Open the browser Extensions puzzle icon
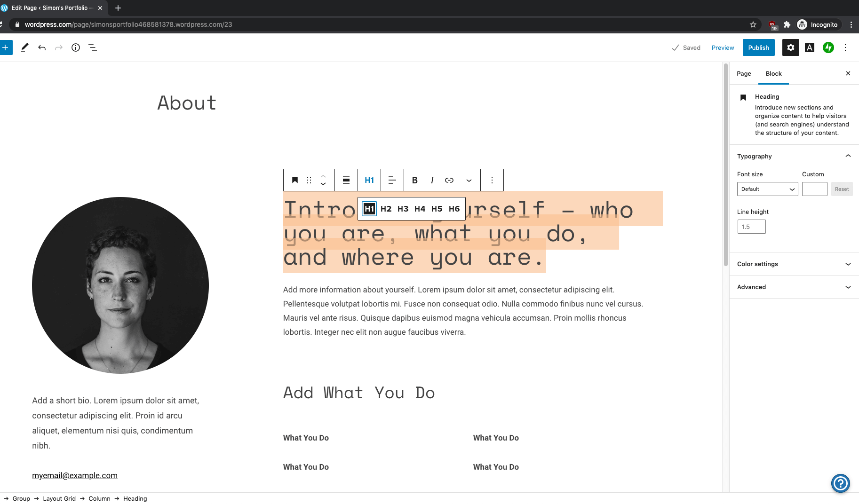Screen dimensions: 859x504 click(x=787, y=24)
